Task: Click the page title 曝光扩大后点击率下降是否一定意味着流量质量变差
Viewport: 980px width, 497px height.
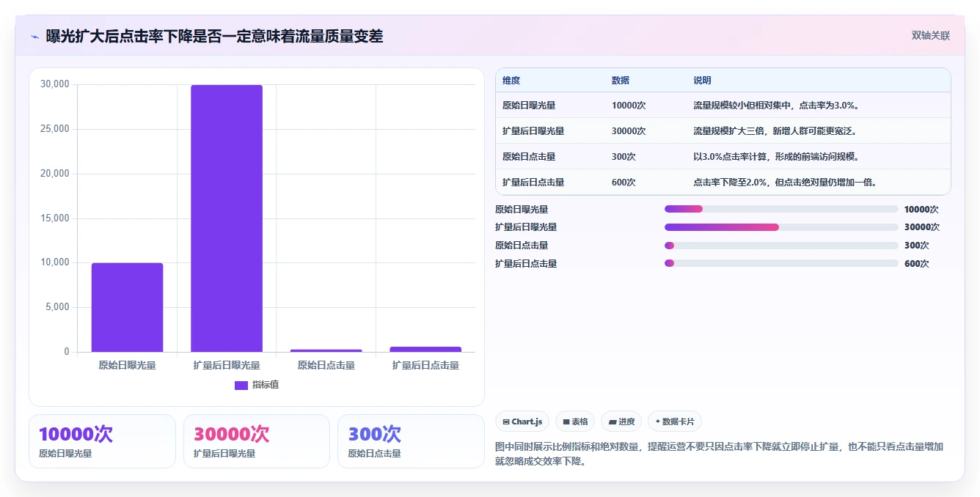Action: coord(214,37)
